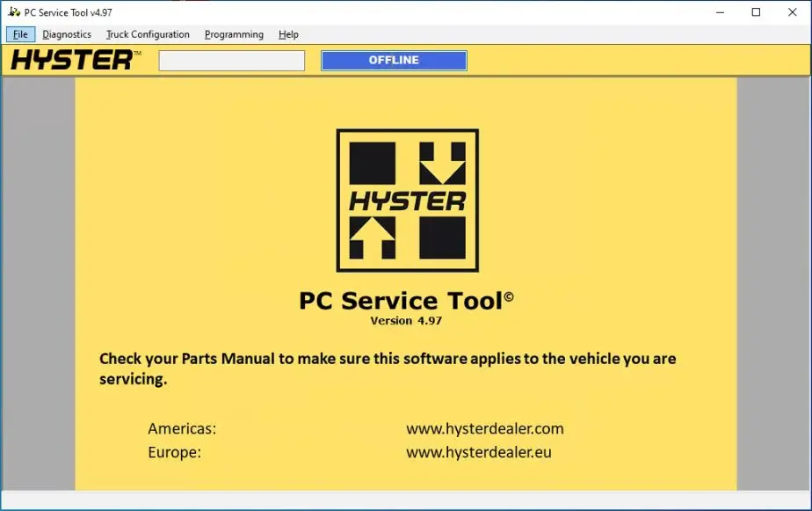Click the window title 'PC Service Tool v4.97'
812x511 pixels.
point(68,12)
